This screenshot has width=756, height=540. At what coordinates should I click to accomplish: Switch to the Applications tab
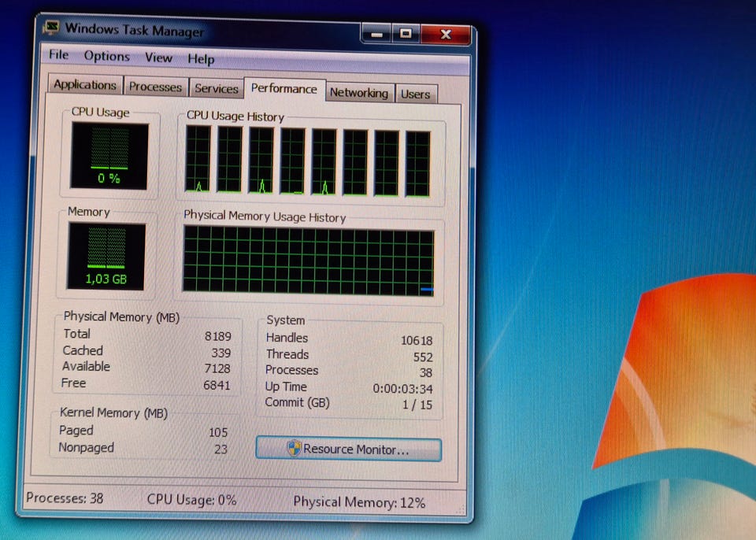[x=85, y=85]
